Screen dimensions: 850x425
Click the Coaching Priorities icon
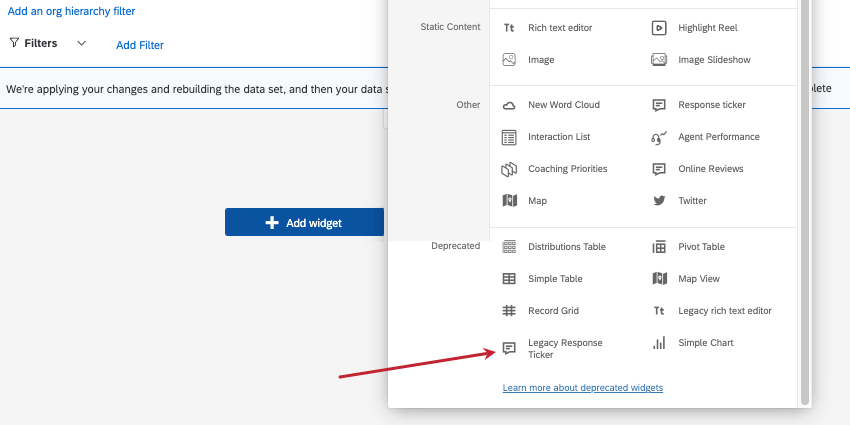pyautogui.click(x=509, y=169)
